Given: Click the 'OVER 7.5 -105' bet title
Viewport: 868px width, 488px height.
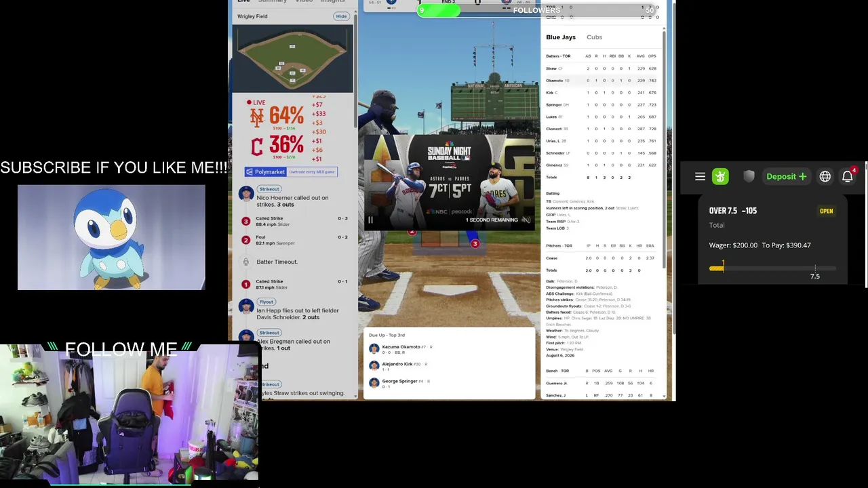Looking at the screenshot, I should (733, 211).
